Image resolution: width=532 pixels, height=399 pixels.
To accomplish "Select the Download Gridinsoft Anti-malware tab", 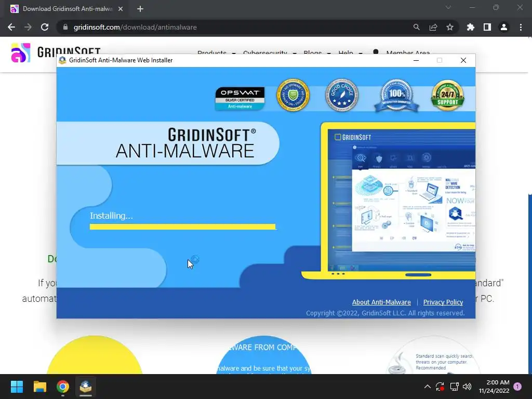I will tap(67, 9).
